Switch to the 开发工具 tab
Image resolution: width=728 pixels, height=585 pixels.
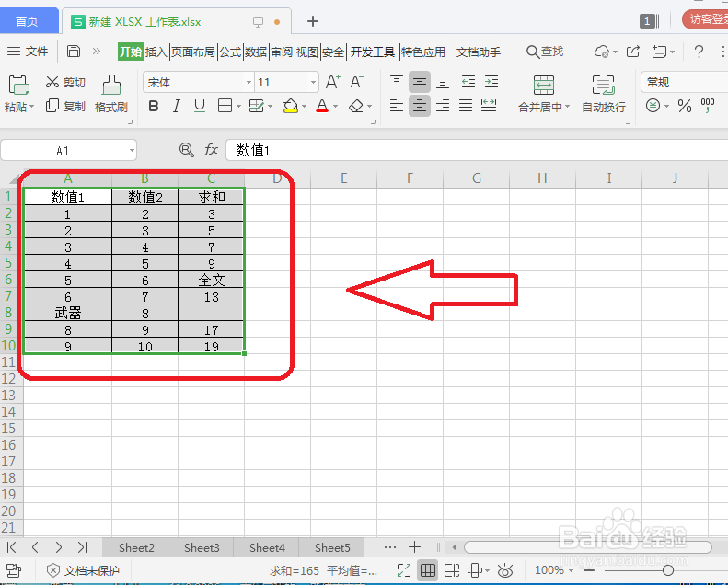[373, 52]
